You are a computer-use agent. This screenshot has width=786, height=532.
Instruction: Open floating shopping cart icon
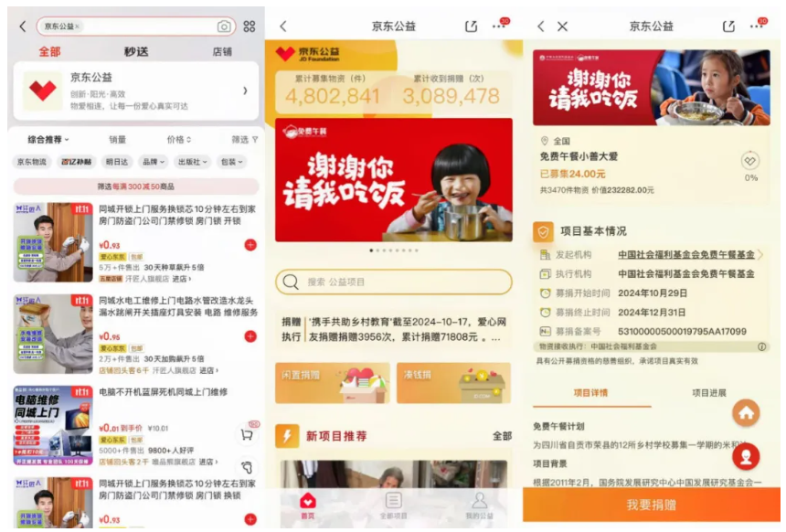tap(247, 434)
